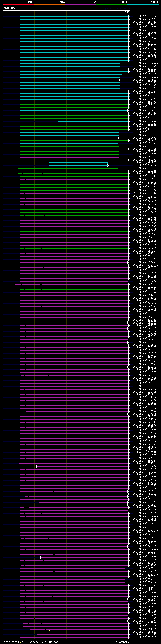Viewport: 161px width, 644px height.
Task: Click the red 20% identity color bar
Action: point(18,5)
